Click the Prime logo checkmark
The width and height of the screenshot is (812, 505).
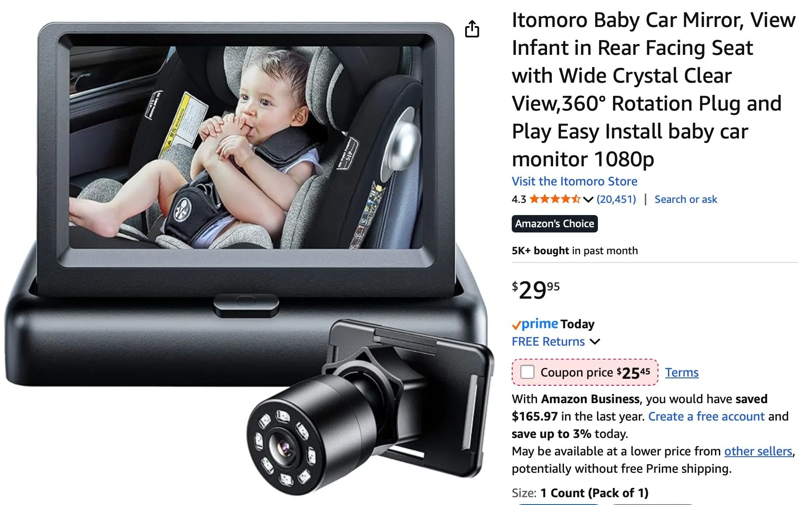point(516,325)
